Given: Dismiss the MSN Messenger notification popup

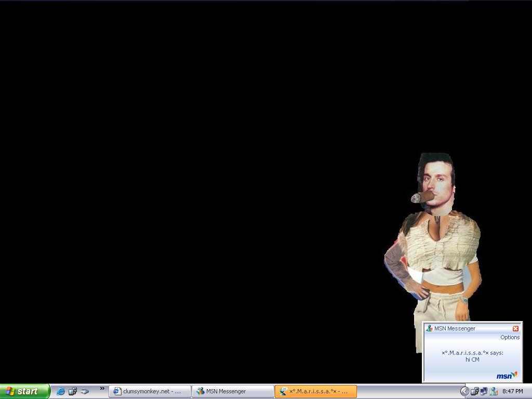Looking at the screenshot, I should [x=515, y=328].
